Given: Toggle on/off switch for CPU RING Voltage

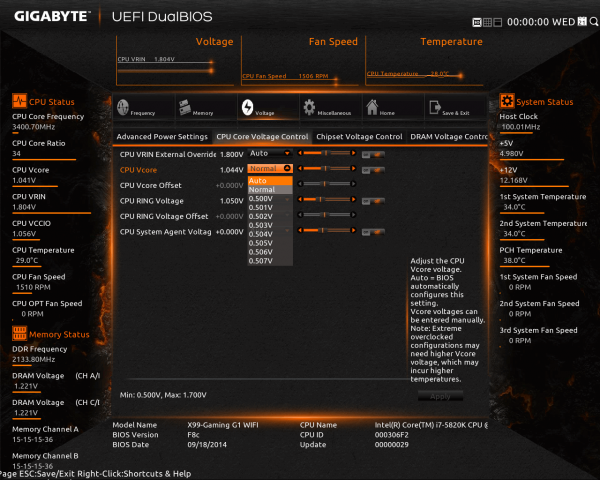Looking at the screenshot, I should (373, 201).
